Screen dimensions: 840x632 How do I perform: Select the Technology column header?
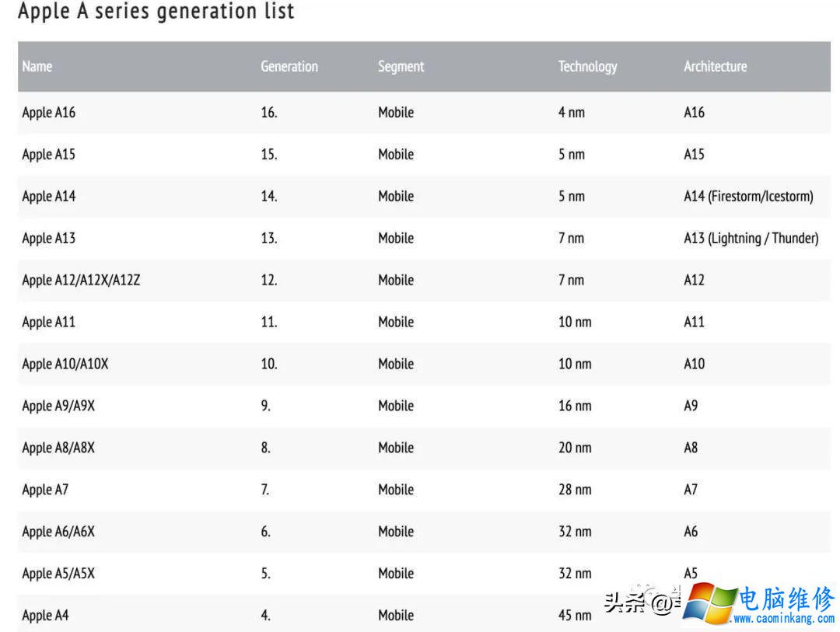(587, 67)
